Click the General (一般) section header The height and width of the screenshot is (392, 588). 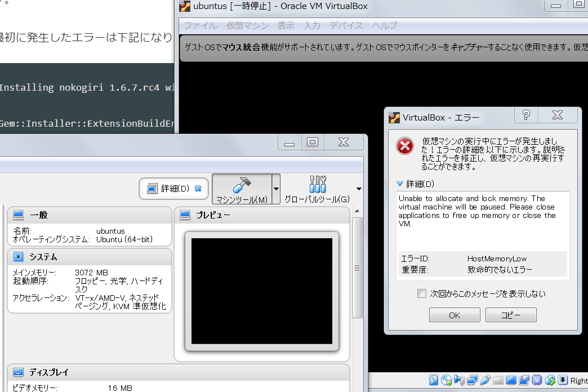pyautogui.click(x=90, y=215)
